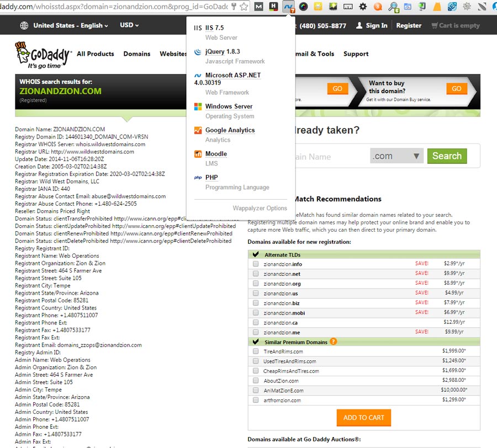This screenshot has height=448, width=497.
Task: Collapse the Alternate TLDs section
Action: pos(256,254)
